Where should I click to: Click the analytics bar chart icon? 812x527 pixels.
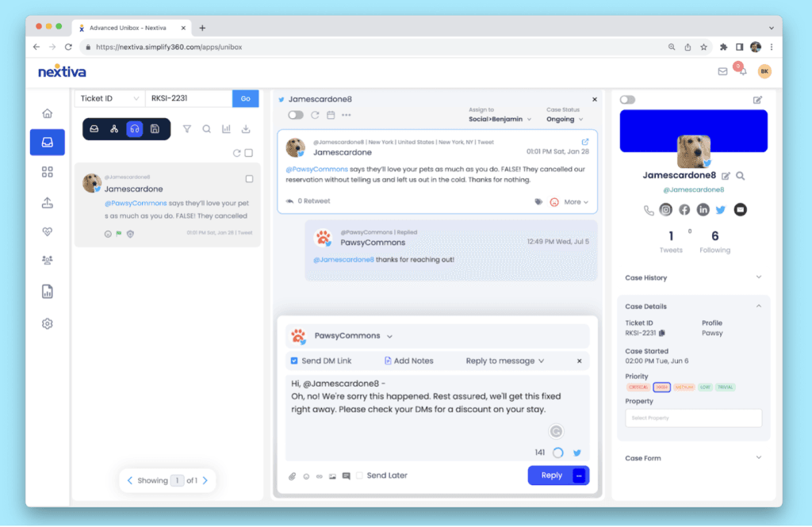[x=226, y=128]
